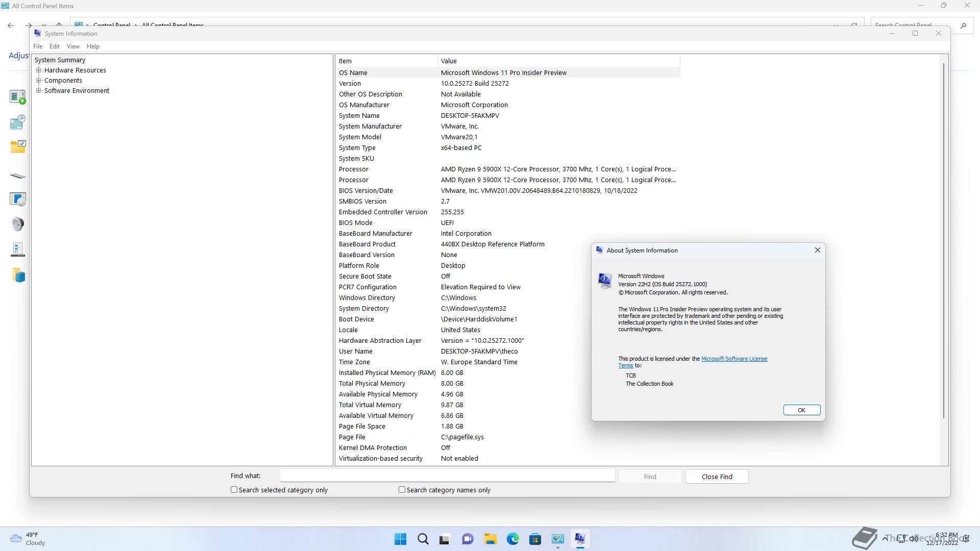The image size is (980, 551).
Task: Open AutoPlay item in Control Panel
Action: (x=18, y=96)
